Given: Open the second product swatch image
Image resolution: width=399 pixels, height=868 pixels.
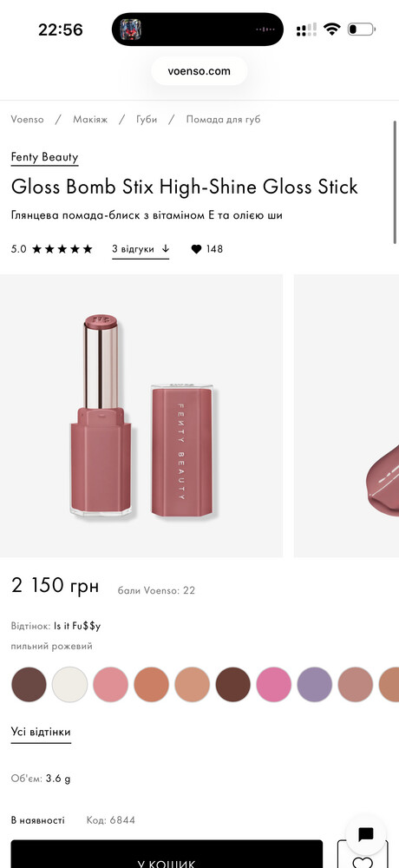Looking at the screenshot, I should [x=346, y=416].
